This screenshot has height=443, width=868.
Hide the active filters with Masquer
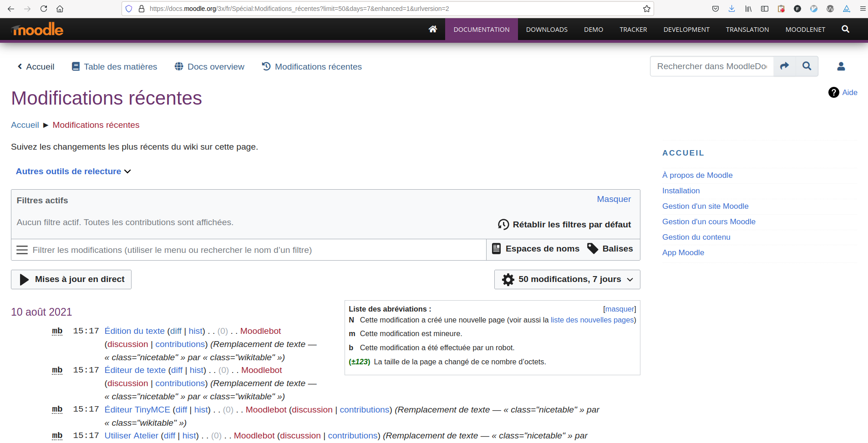click(614, 199)
